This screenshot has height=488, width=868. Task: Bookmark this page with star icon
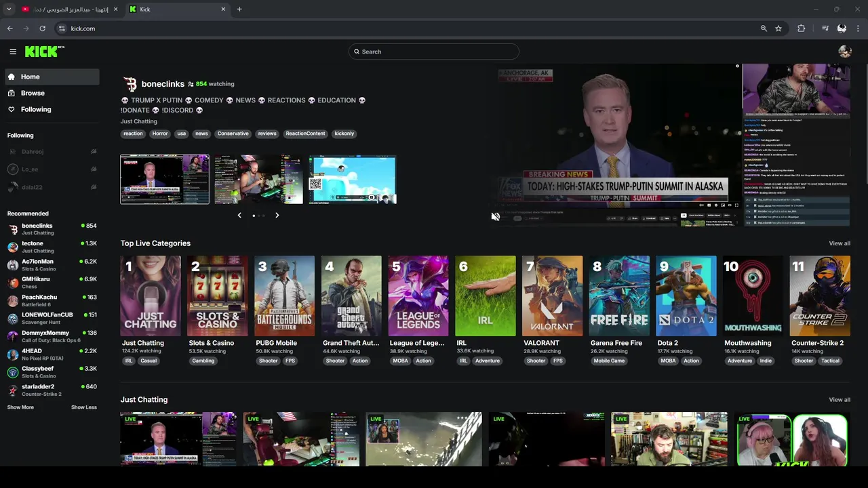click(x=778, y=28)
